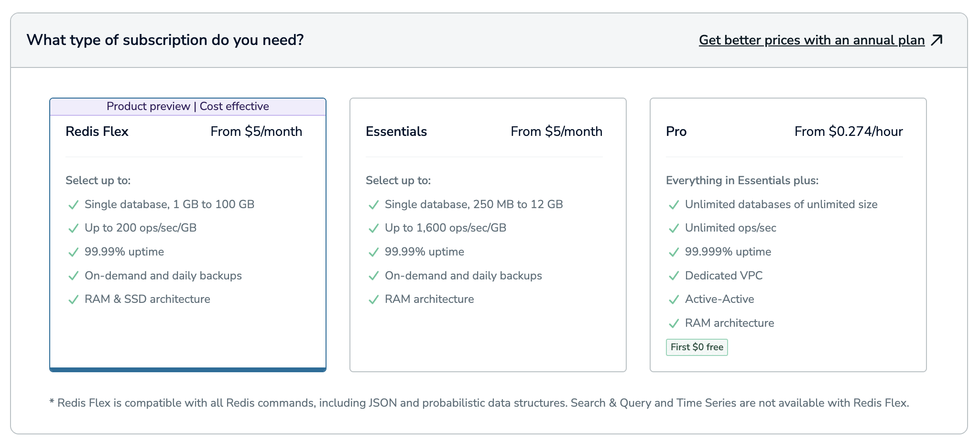This screenshot has height=444, width=980.
Task: Click checkmark next to Unlimited databases of unlimited size
Action: pyautogui.click(x=674, y=205)
